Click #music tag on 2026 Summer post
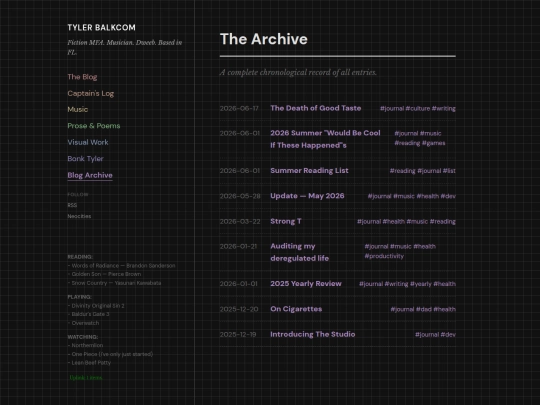This screenshot has width=540, height=405. click(x=430, y=133)
